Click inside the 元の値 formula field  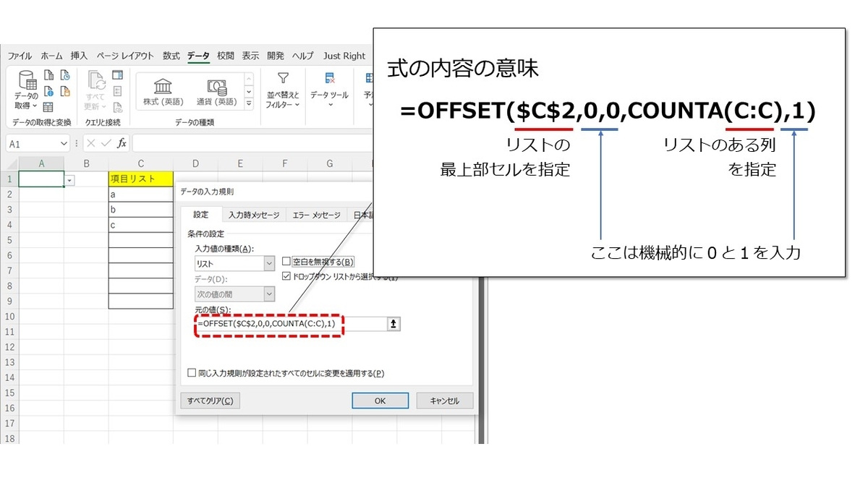point(268,325)
